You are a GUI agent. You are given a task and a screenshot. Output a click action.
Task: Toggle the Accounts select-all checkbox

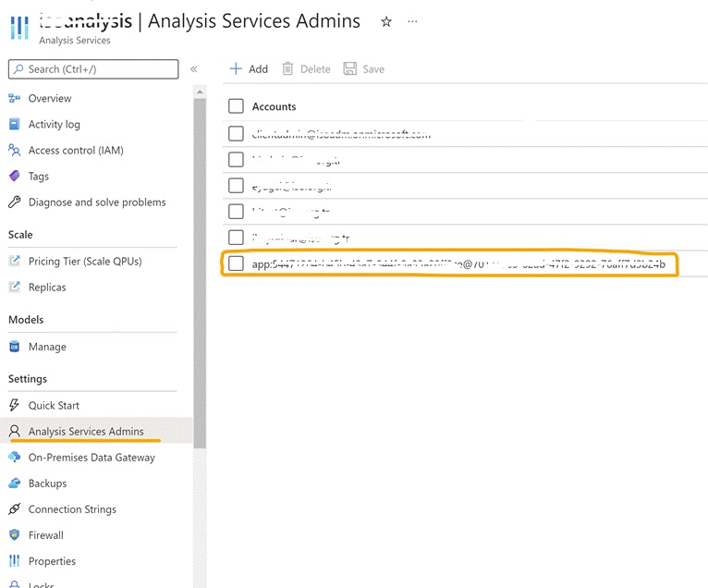pos(236,106)
